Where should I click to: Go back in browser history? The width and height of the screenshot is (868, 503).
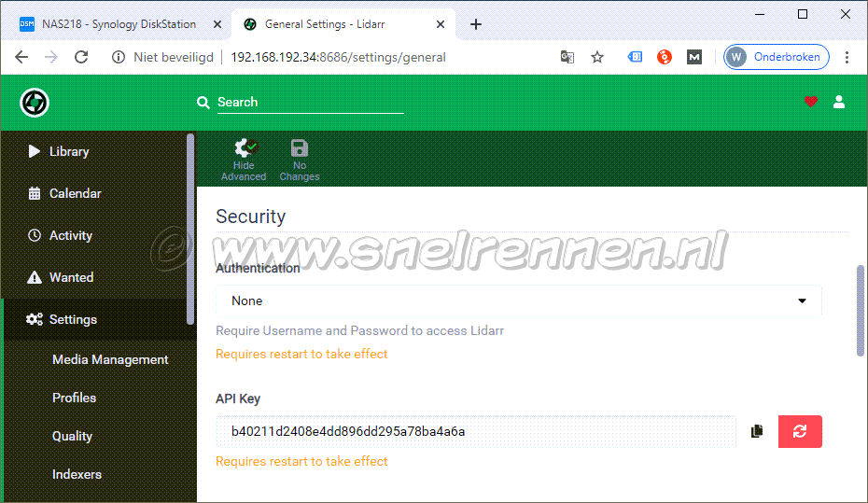(21, 57)
